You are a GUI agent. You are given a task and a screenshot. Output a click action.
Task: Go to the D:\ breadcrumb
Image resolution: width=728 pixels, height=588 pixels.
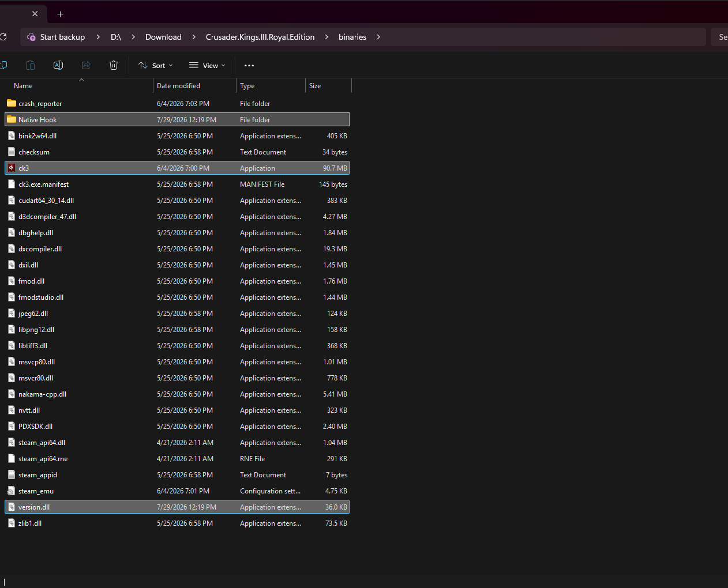116,37
